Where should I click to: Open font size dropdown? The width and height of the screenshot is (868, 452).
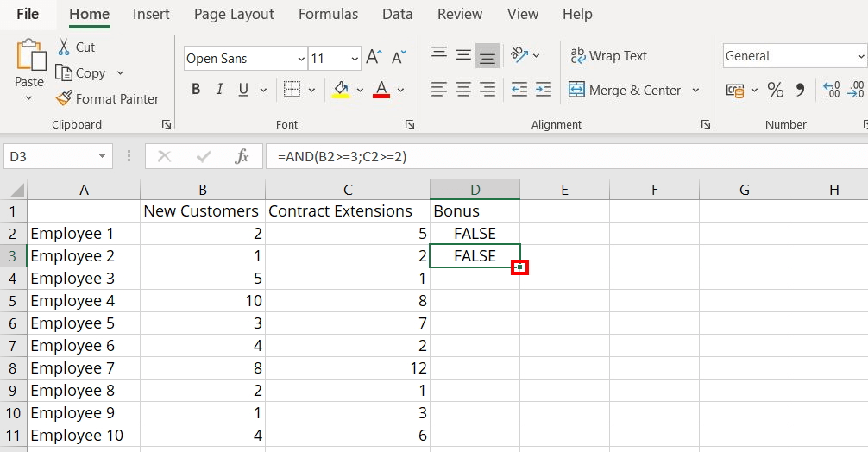[355, 59]
